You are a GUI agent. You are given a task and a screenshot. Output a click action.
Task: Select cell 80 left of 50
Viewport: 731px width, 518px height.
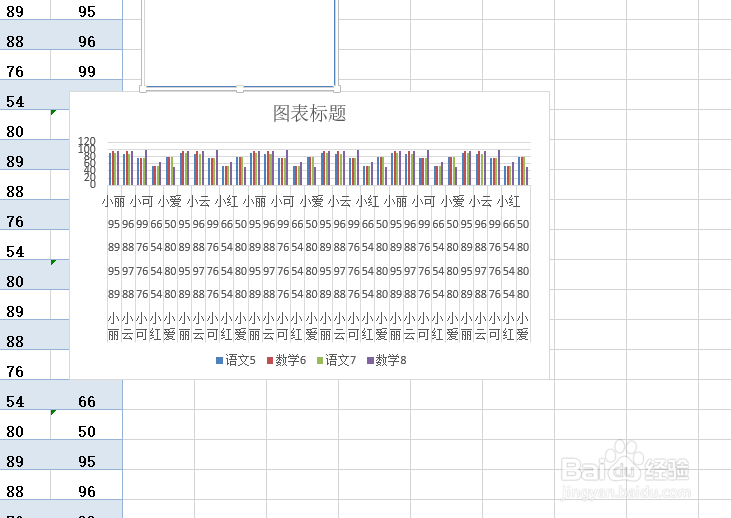tap(25, 425)
